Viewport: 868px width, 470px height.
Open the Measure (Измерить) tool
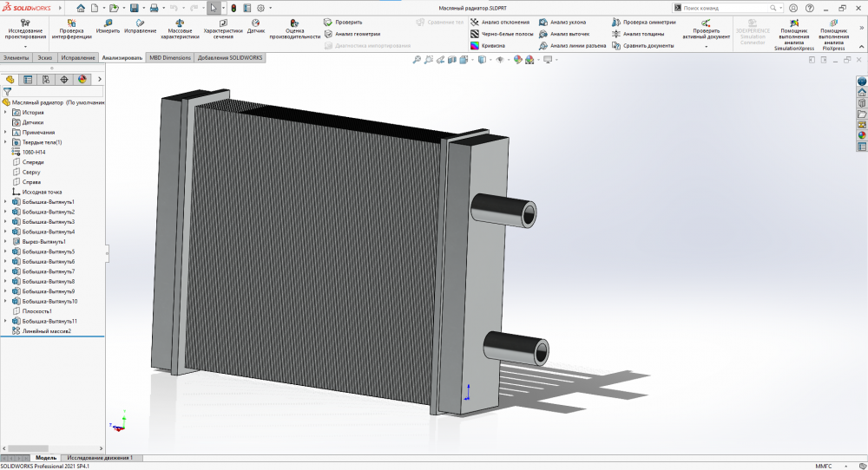tap(108, 25)
